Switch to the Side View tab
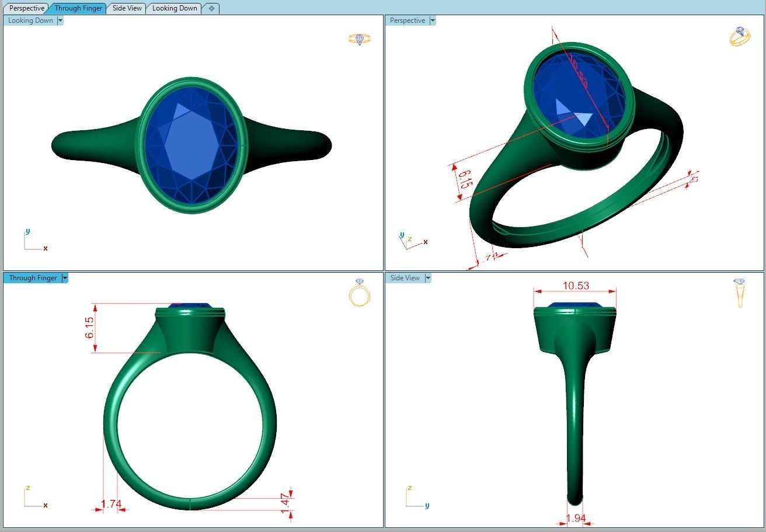The image size is (766, 532). [127, 8]
